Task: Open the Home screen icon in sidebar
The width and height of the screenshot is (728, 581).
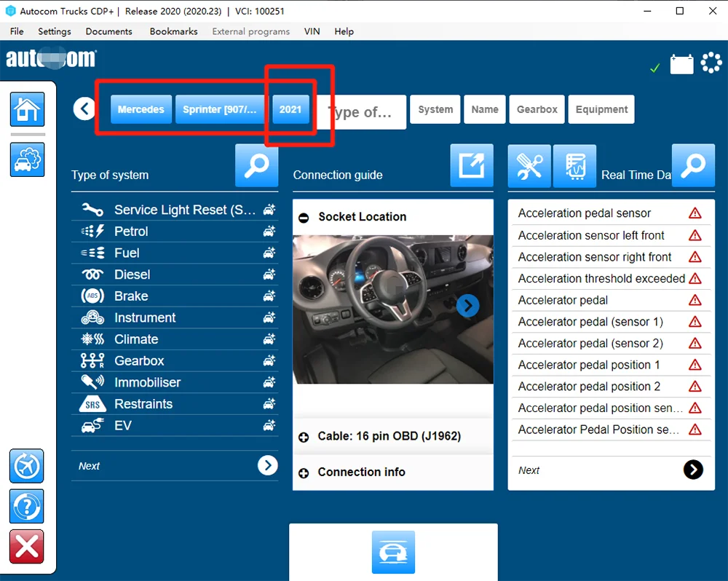Action: click(28, 109)
